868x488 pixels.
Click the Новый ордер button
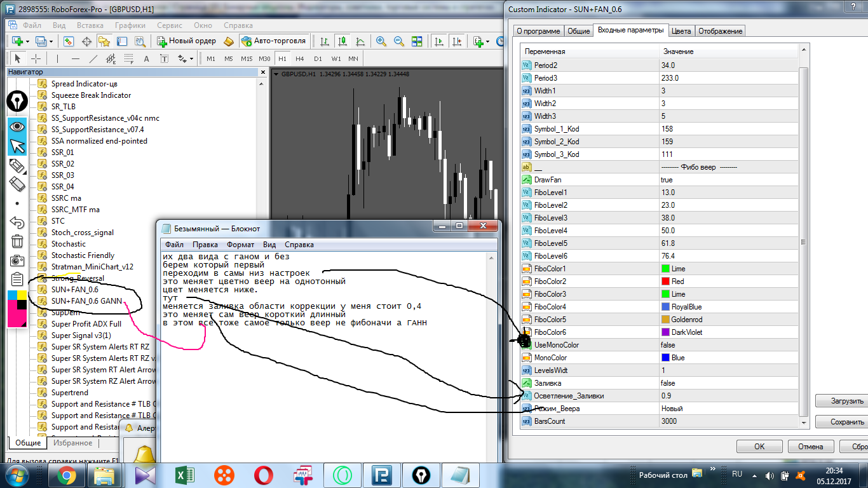click(187, 41)
